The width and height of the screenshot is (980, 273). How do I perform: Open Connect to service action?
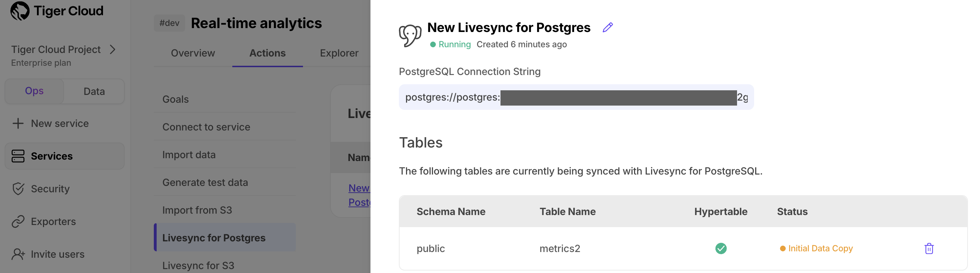(x=225, y=127)
